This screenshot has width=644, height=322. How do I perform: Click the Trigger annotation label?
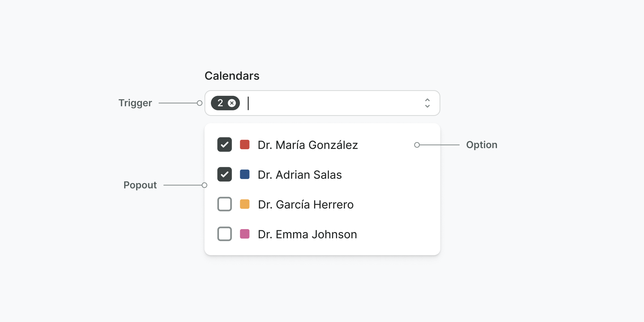tap(135, 103)
